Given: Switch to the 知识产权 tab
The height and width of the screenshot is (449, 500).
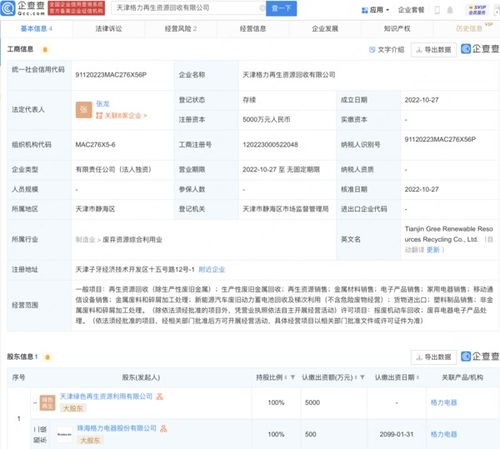Looking at the screenshot, I should [x=397, y=29].
